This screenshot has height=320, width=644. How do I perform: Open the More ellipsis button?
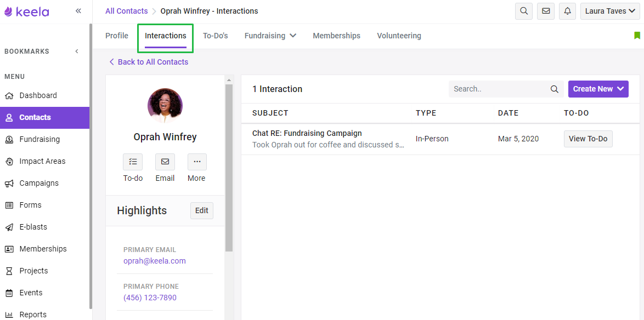(x=197, y=162)
